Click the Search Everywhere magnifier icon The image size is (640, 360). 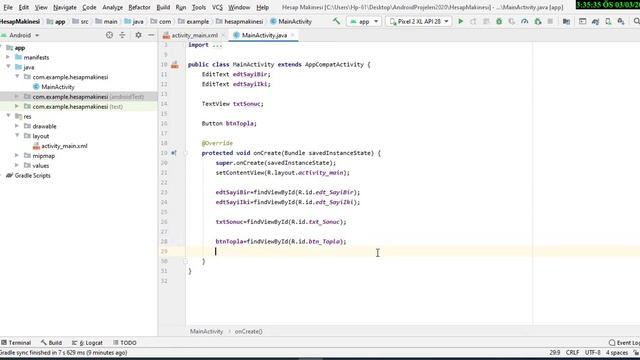(636, 21)
